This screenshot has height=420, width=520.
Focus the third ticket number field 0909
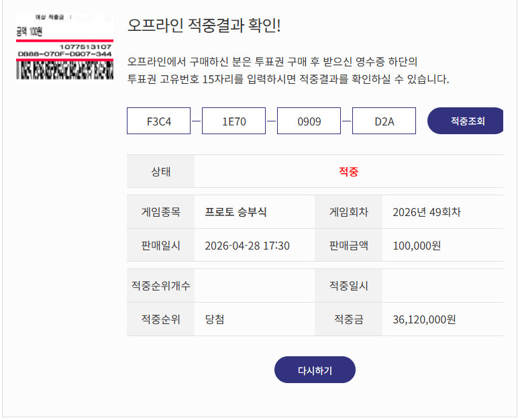click(x=309, y=121)
